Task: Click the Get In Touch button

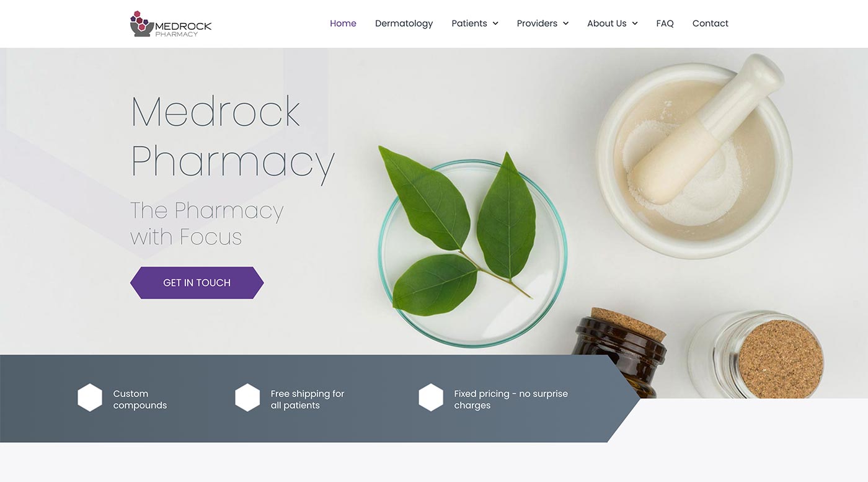Action: [x=197, y=283]
